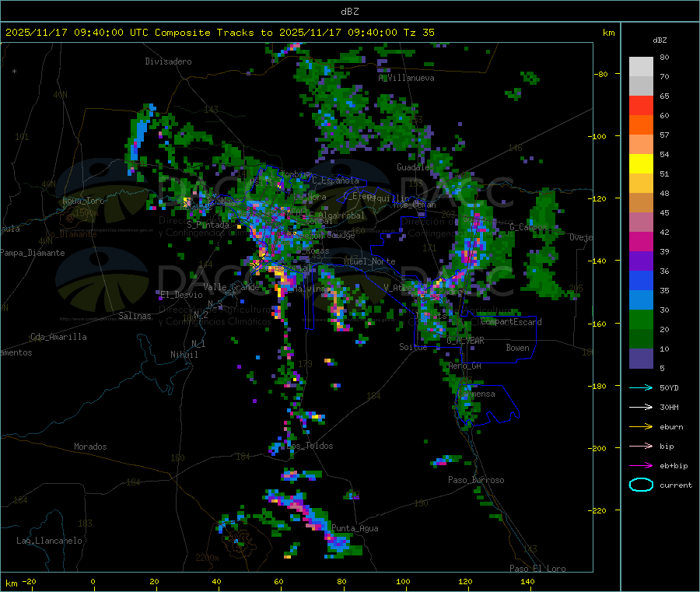Click the yellow 54 dBZ color swatch
Screen dimensions: 700x592
(x=641, y=164)
